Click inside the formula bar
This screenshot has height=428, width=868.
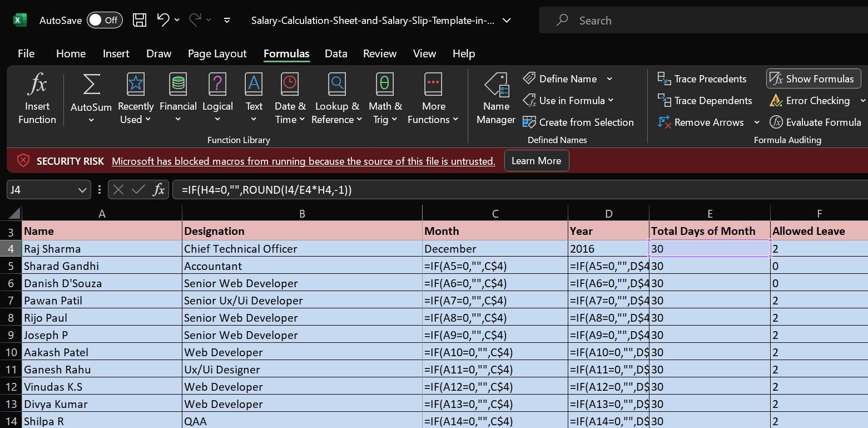(x=389, y=190)
